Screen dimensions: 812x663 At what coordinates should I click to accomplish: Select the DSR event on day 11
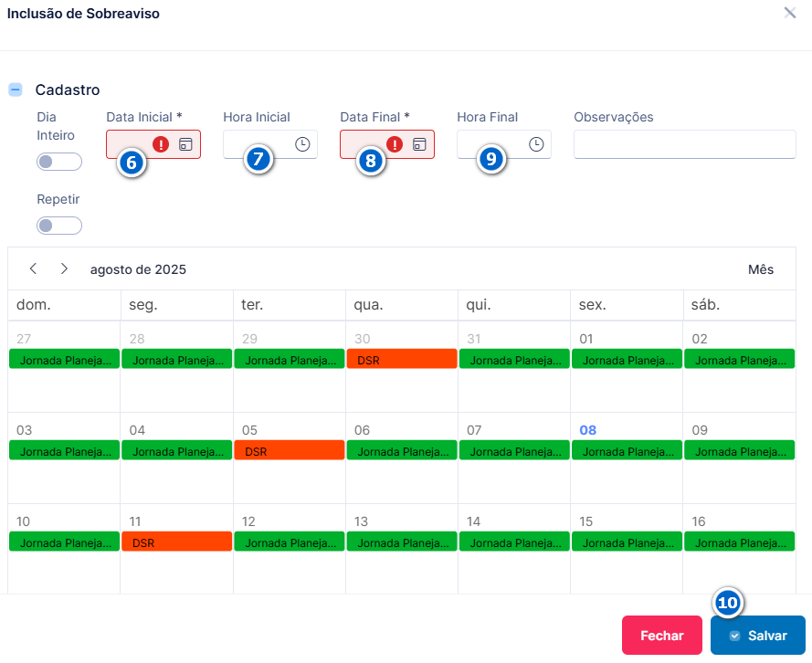point(176,542)
